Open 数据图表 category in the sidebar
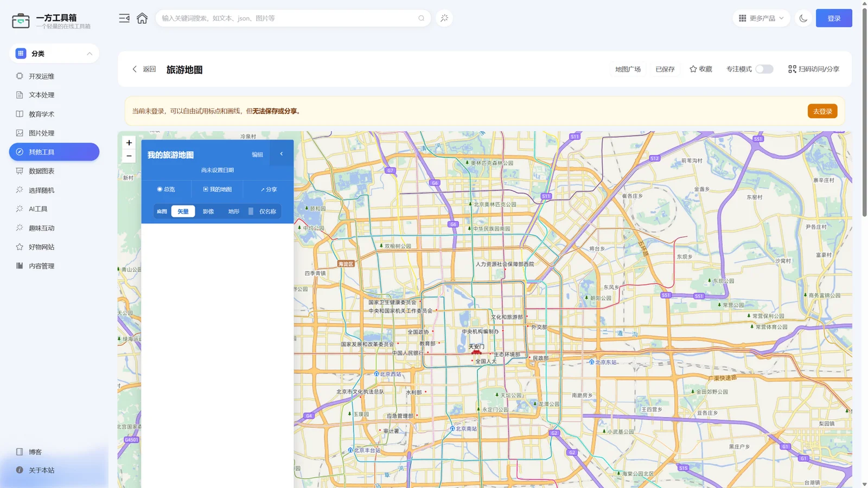The width and height of the screenshot is (868, 488). click(54, 171)
